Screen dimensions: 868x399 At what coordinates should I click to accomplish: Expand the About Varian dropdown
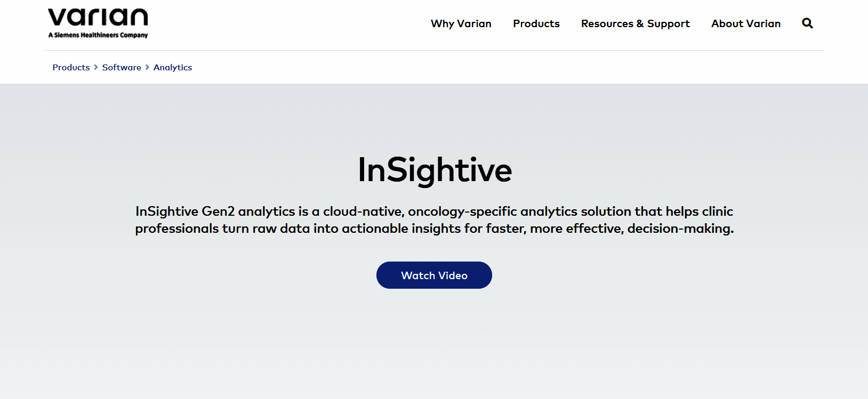point(745,23)
